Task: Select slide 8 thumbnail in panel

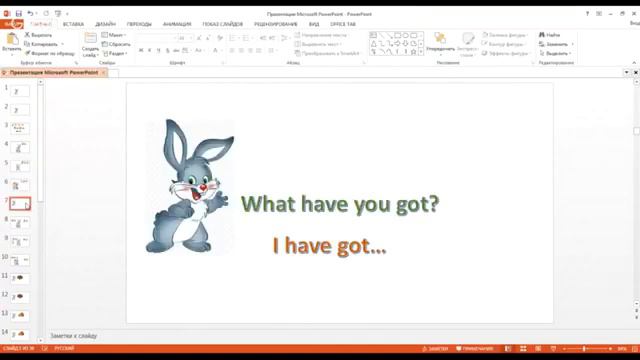Action: coord(20,222)
